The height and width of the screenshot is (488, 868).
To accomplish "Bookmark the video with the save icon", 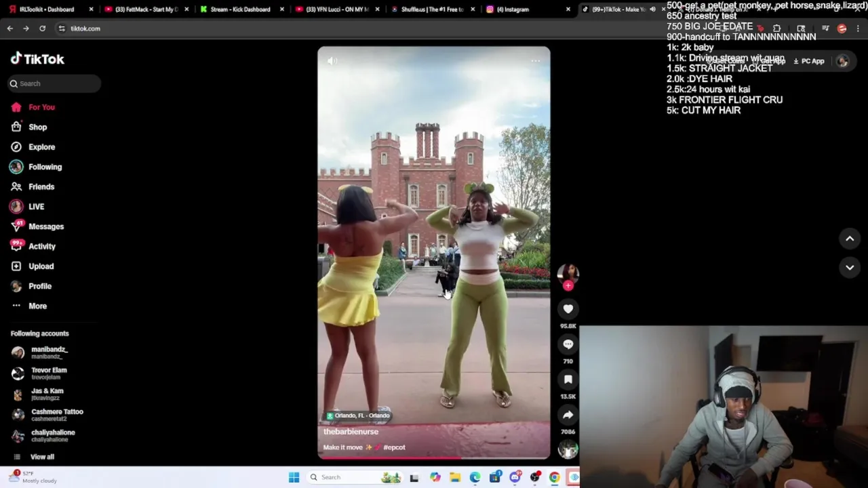I will click(x=568, y=380).
